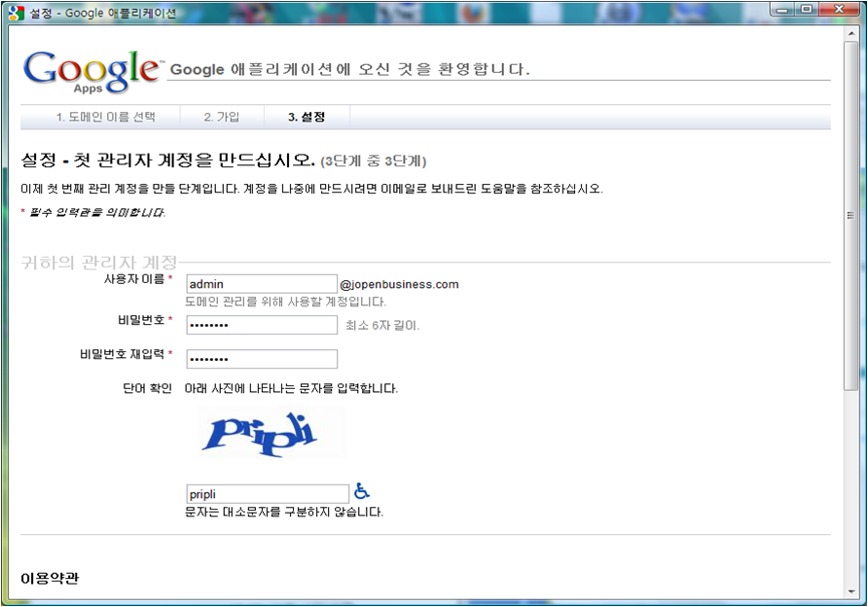
Task: Maximize the 설정 - Google window
Action: tap(807, 10)
